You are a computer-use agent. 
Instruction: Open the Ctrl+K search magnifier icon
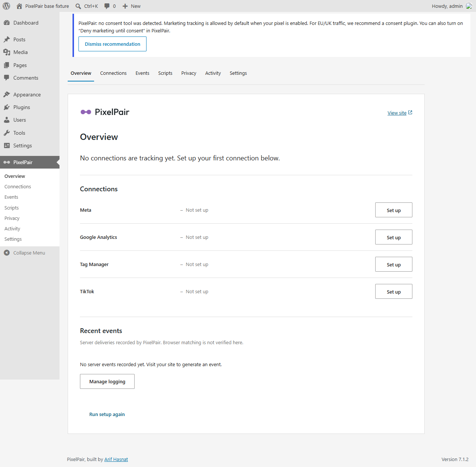point(78,6)
